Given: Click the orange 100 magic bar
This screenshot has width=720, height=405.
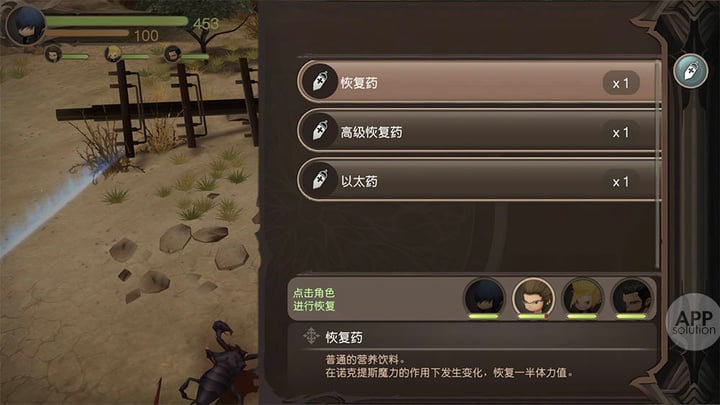Looking at the screenshot, I should click(87, 33).
